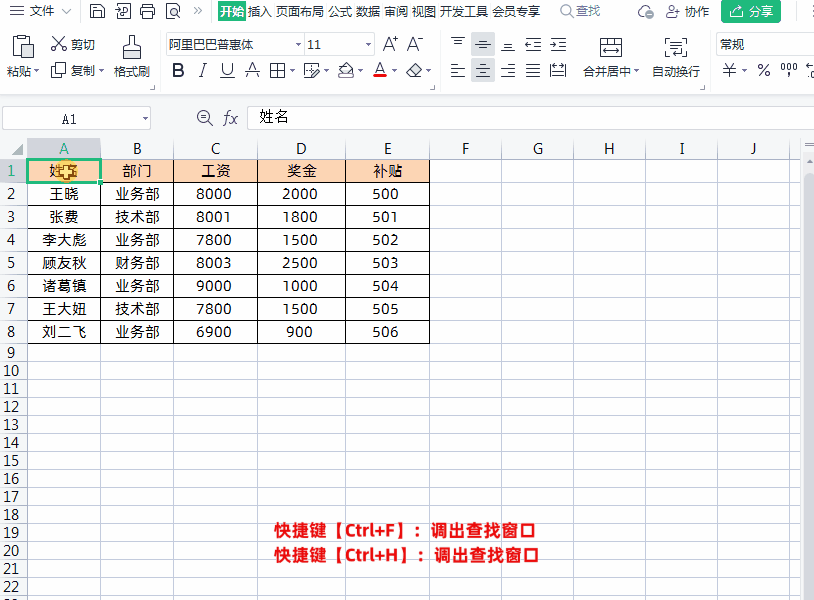The image size is (814, 600).
Task: Expand the font color dropdown arrow
Action: pyautogui.click(x=395, y=71)
